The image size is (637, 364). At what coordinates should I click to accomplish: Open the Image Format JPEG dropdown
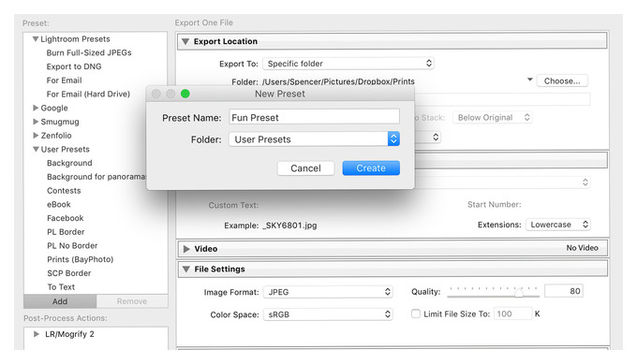tap(328, 292)
